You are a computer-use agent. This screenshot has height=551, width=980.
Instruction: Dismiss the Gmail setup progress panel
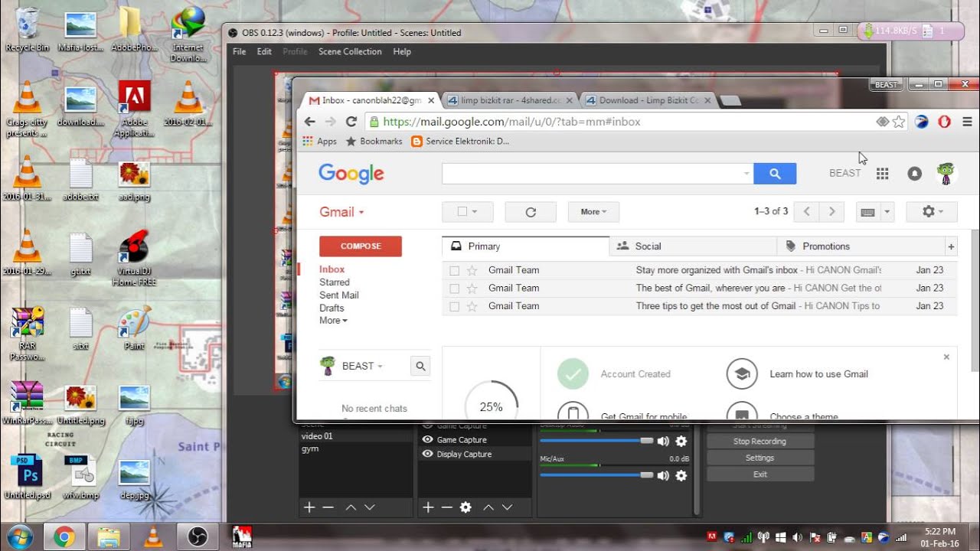946,357
